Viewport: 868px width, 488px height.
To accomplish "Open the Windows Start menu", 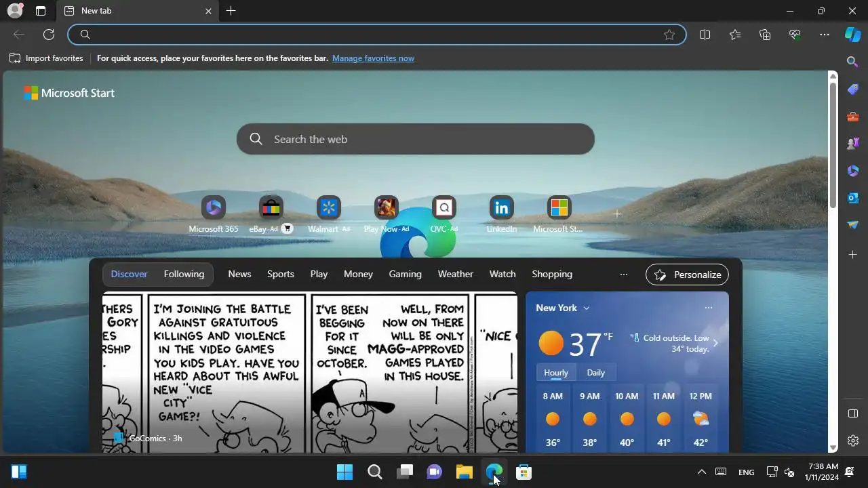I will pyautogui.click(x=344, y=472).
